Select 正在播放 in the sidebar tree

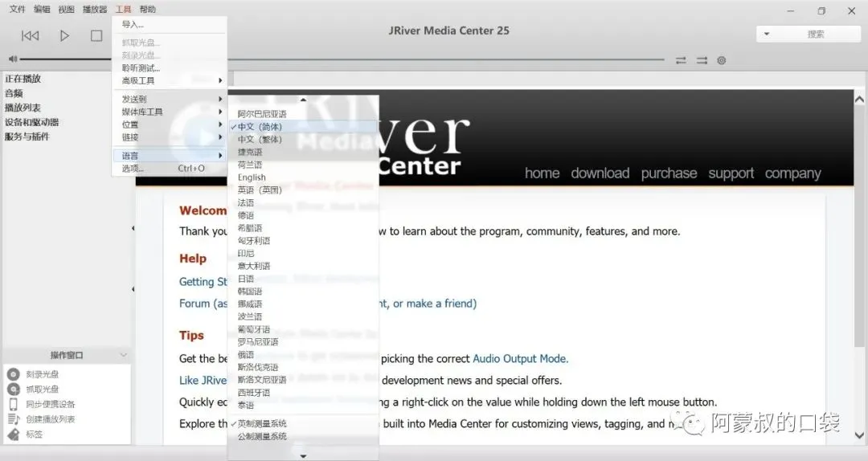click(23, 79)
